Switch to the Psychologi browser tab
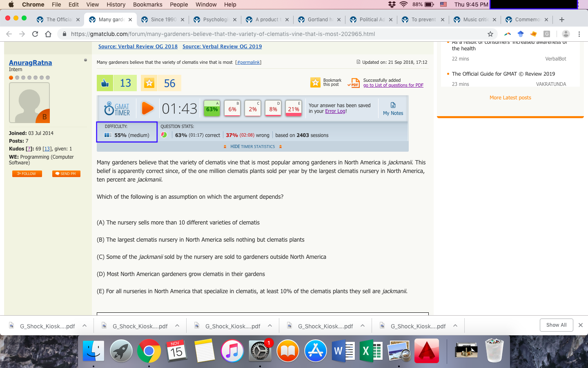 tap(215, 19)
